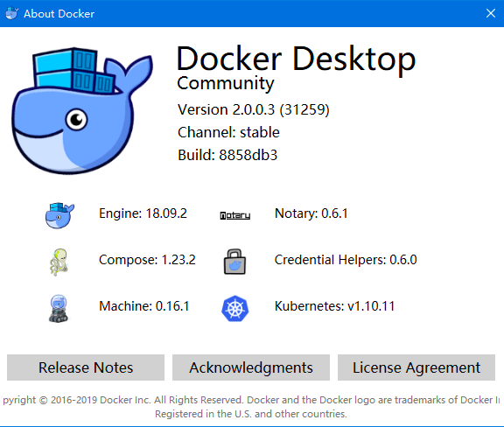Screen dimensions: 504x427
Task: Click 'Registered in the U.S. and other countries.'
Action: 251,414
